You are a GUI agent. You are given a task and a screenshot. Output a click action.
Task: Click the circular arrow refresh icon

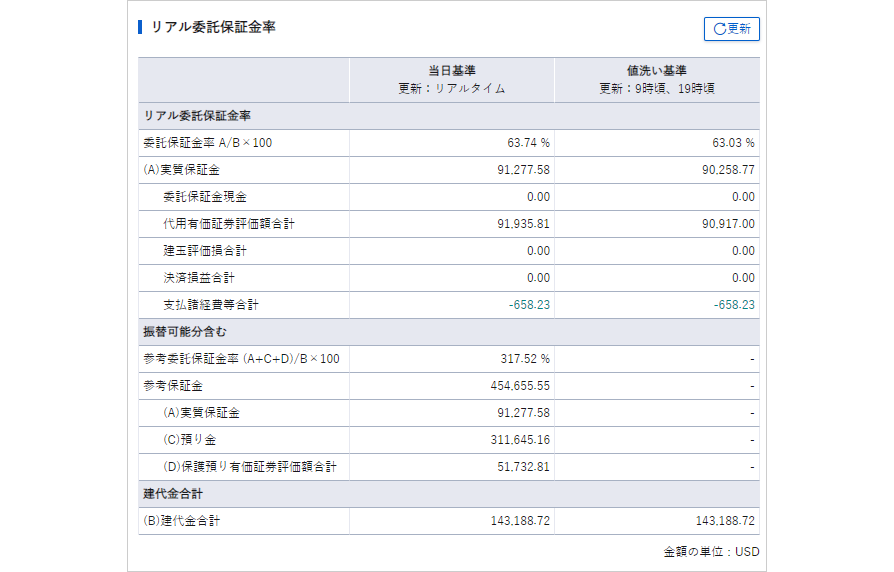click(x=719, y=29)
